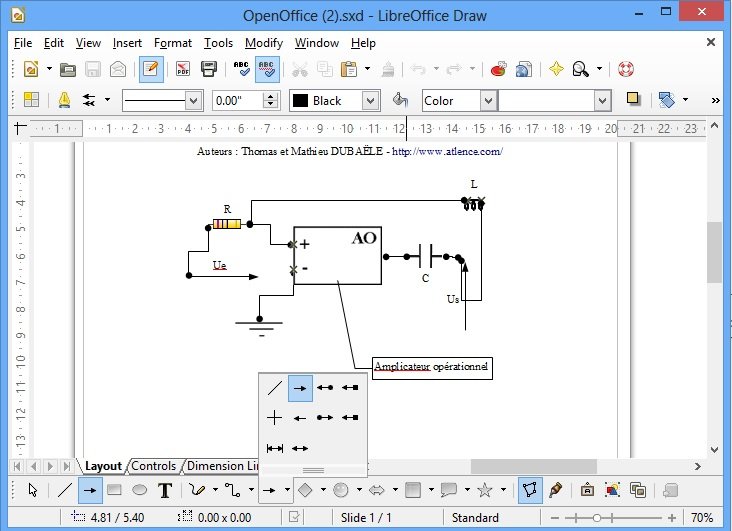Open the Chart insert icon
The image size is (732, 531).
499,69
